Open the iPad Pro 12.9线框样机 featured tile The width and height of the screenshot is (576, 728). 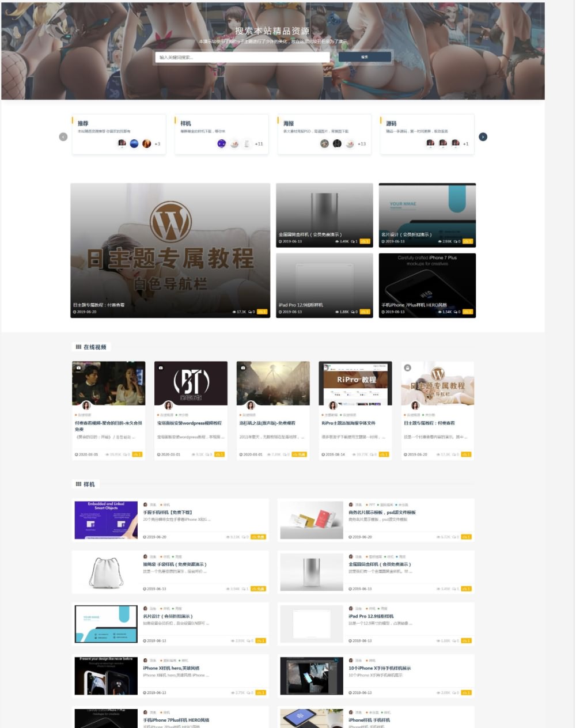[x=324, y=285]
